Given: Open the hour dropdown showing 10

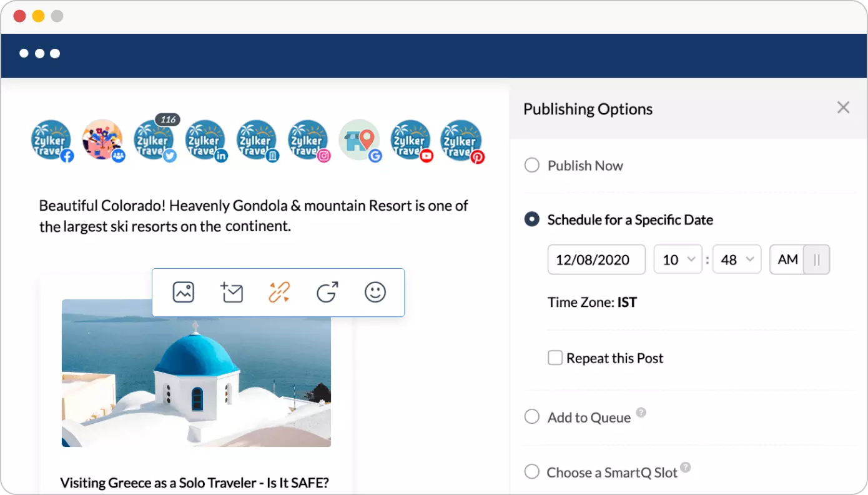Looking at the screenshot, I should [678, 259].
